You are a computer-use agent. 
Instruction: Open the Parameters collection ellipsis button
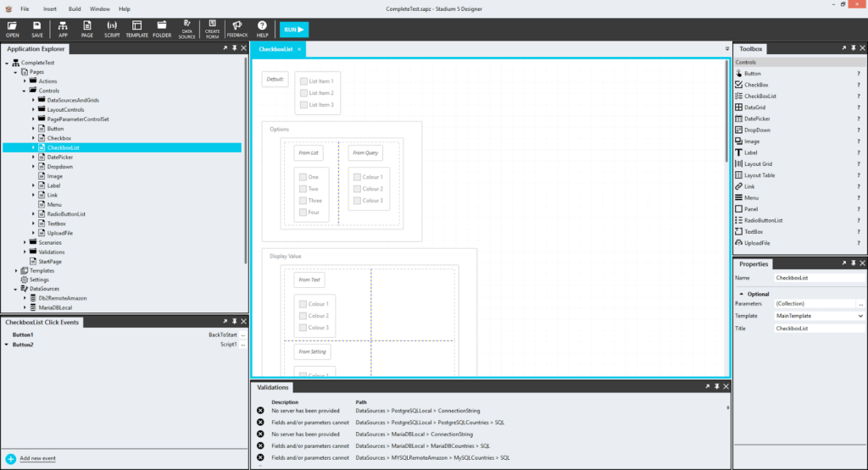click(x=860, y=304)
